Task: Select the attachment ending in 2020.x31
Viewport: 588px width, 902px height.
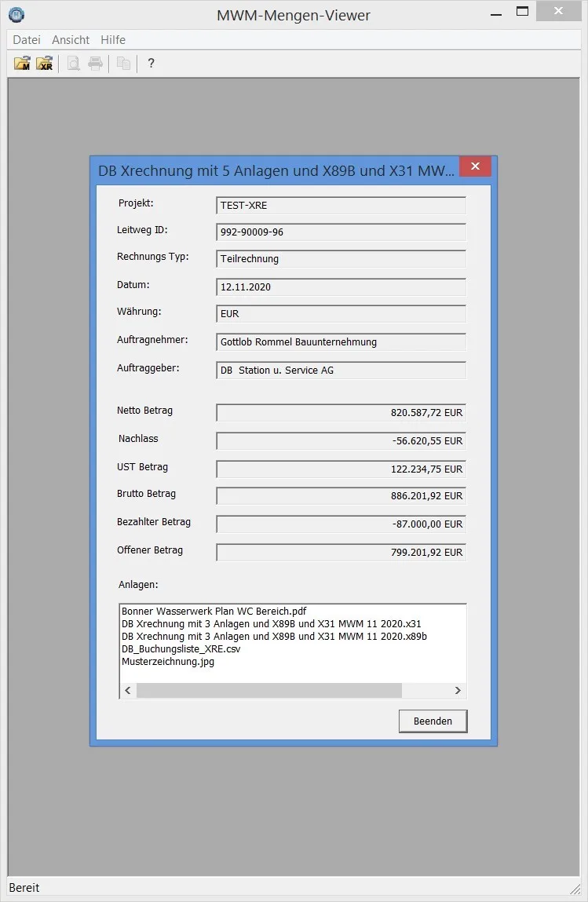Action: coord(272,623)
